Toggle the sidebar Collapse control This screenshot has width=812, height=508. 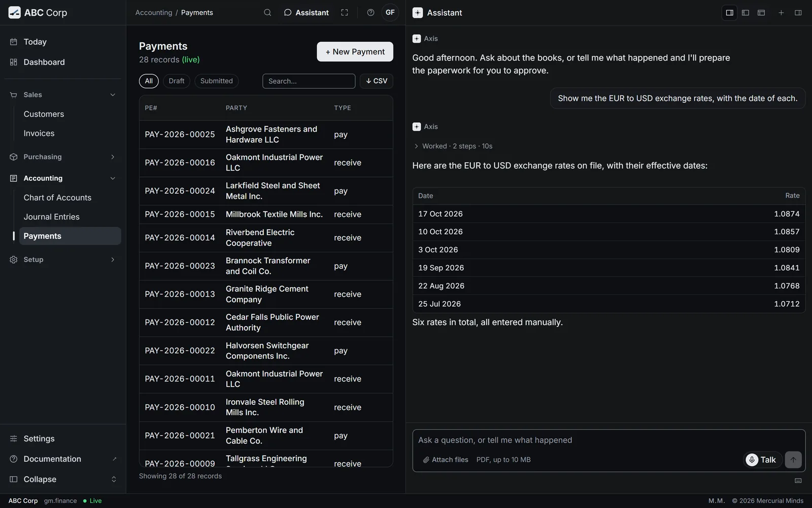pyautogui.click(x=63, y=479)
